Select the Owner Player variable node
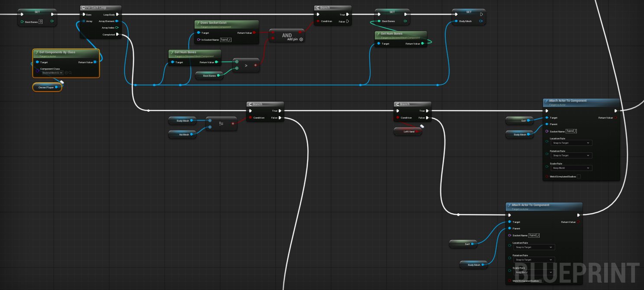Image resolution: width=644 pixels, height=290 pixels. [x=47, y=87]
